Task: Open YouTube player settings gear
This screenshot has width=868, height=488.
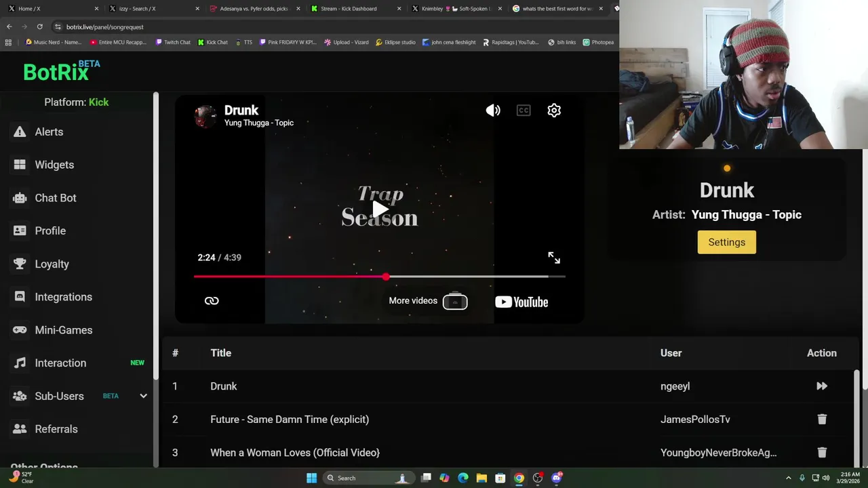Action: tap(554, 110)
